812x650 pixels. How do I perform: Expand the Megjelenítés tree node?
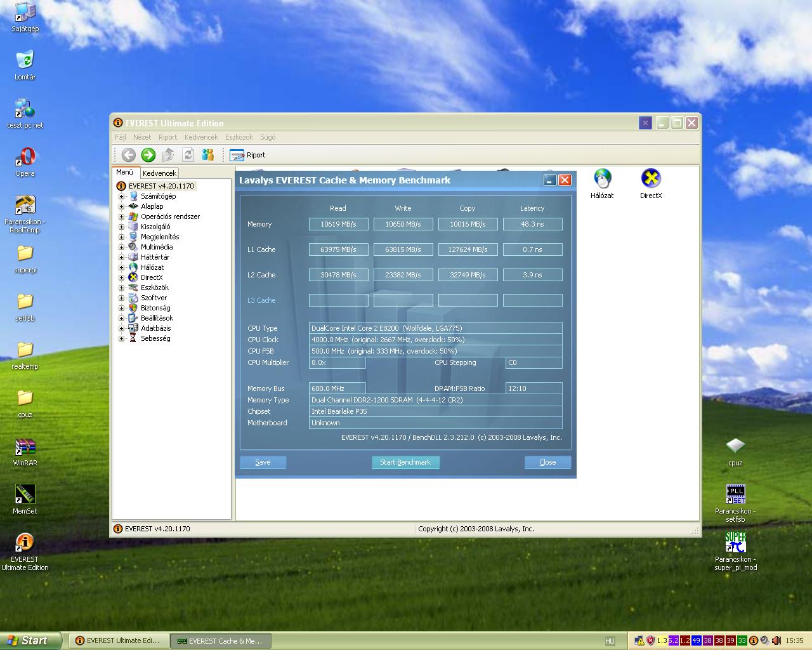121,237
